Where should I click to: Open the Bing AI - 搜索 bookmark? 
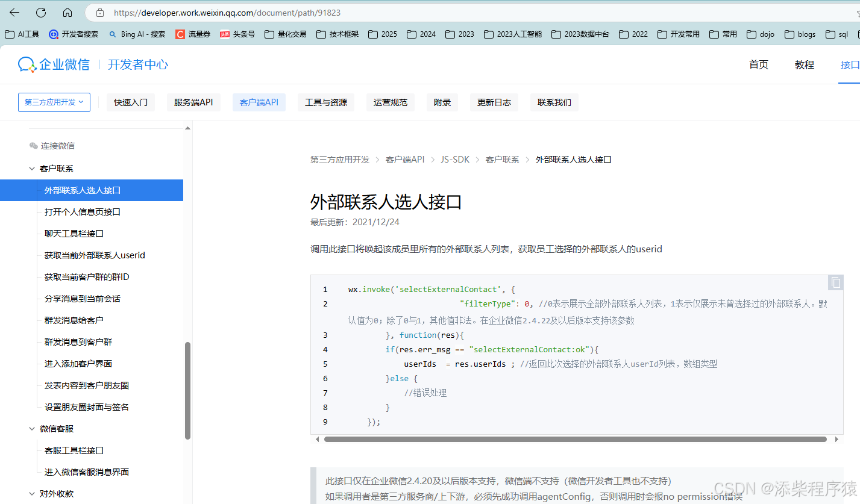[x=137, y=34]
